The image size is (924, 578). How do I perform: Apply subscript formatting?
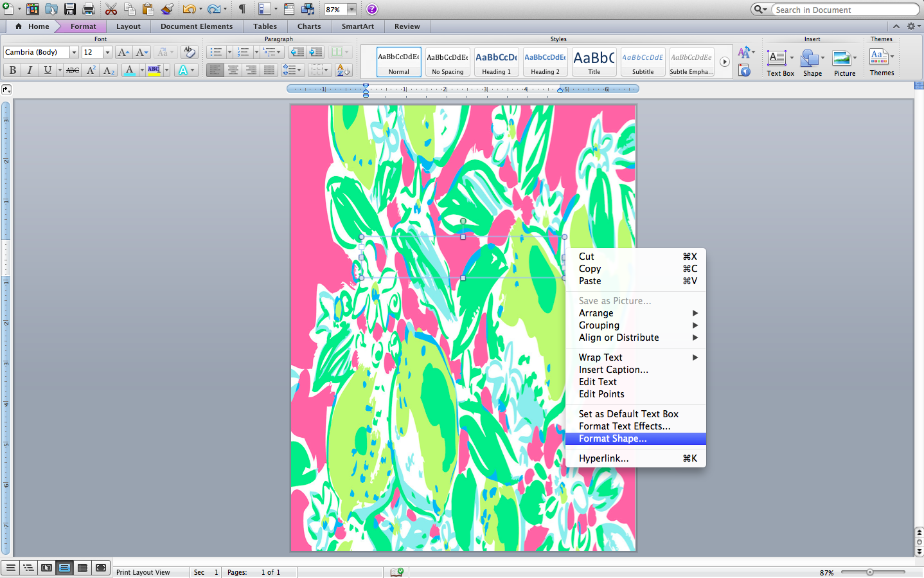[109, 70]
